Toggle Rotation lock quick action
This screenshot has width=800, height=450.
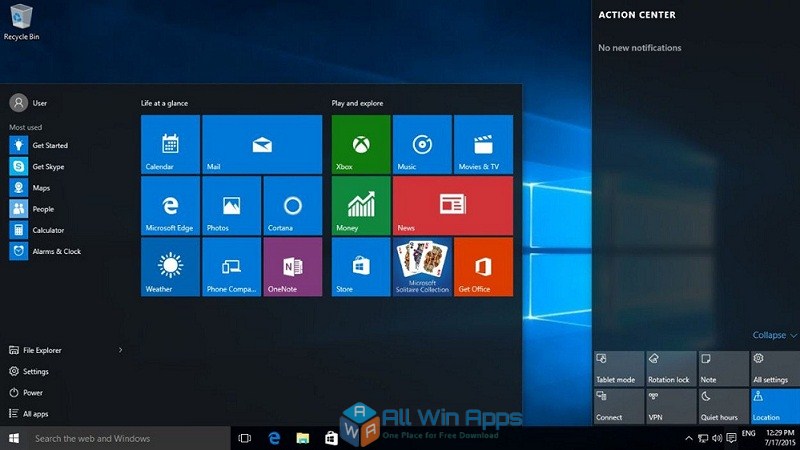[x=671, y=368]
